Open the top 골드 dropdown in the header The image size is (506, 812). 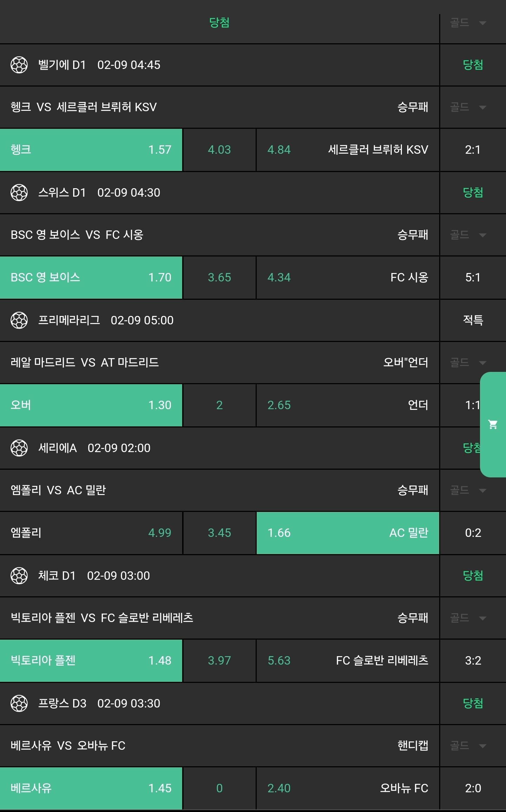point(468,23)
